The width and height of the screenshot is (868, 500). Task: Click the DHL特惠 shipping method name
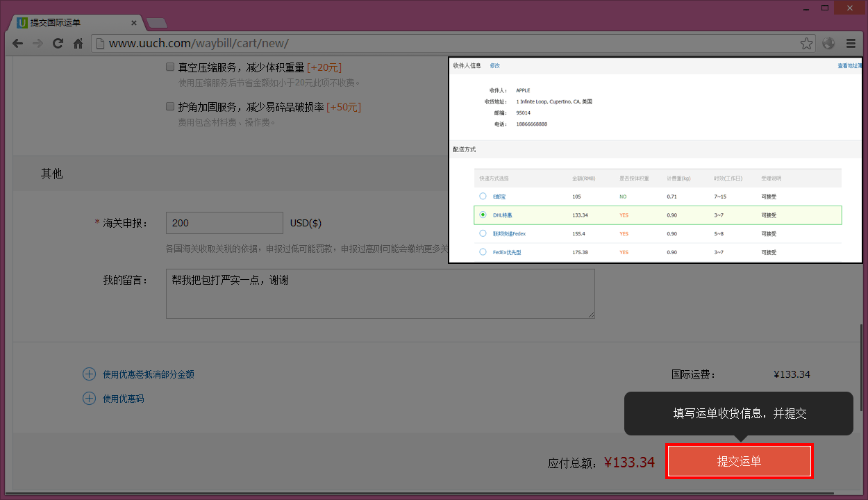(x=503, y=215)
